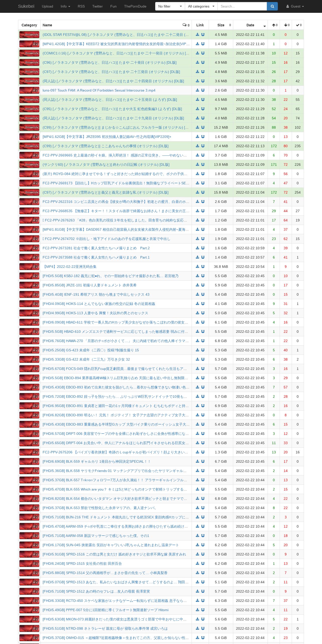Open the RSS nav item
322x644 pixels.
[x=81, y=6]
